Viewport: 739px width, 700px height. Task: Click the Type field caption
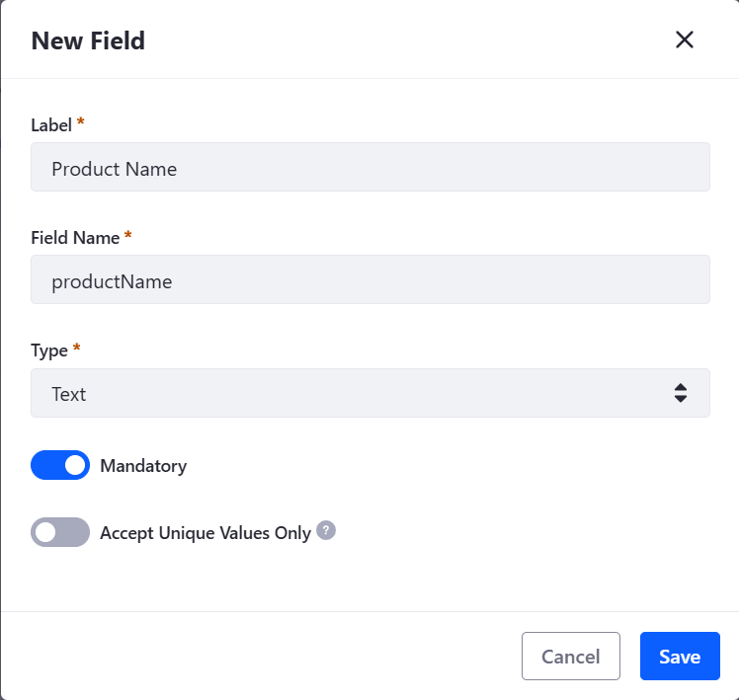(x=49, y=350)
